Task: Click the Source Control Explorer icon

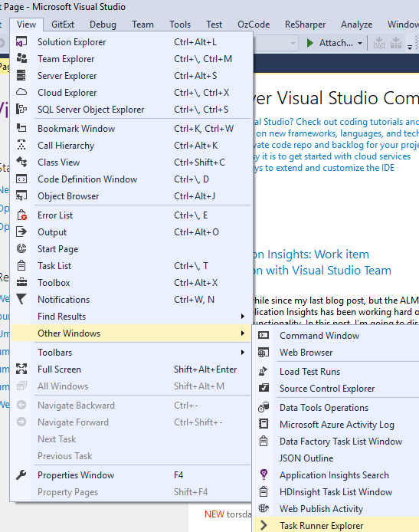Action: (x=264, y=388)
